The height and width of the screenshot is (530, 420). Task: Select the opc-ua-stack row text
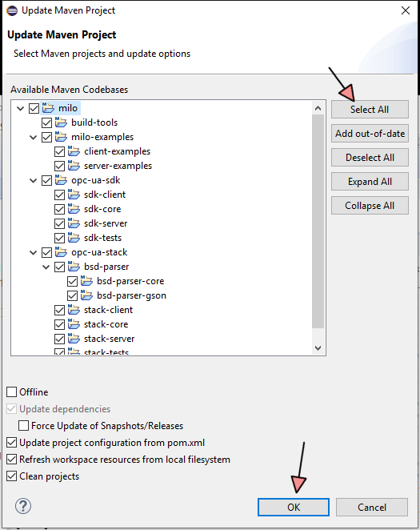click(99, 252)
